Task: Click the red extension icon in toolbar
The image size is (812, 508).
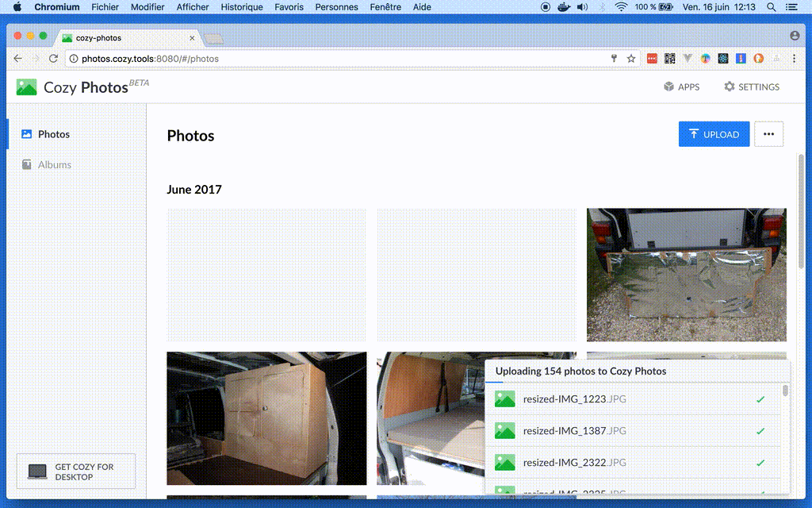Action: [x=652, y=59]
